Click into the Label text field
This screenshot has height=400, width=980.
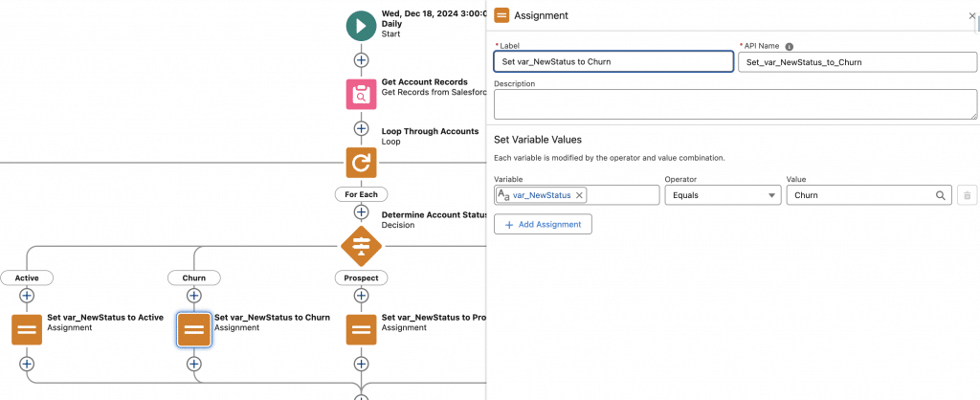pyautogui.click(x=612, y=61)
